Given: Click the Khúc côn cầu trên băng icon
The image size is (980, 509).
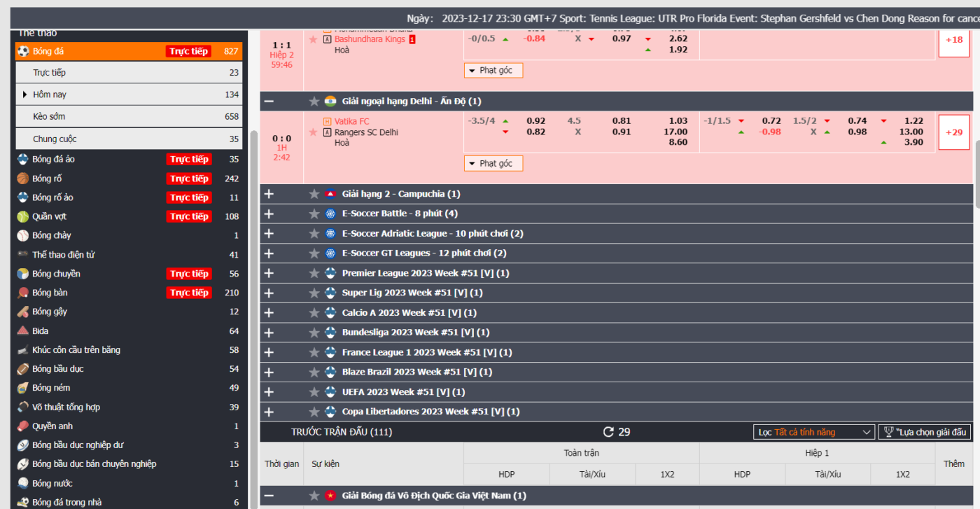Looking at the screenshot, I should pos(23,350).
